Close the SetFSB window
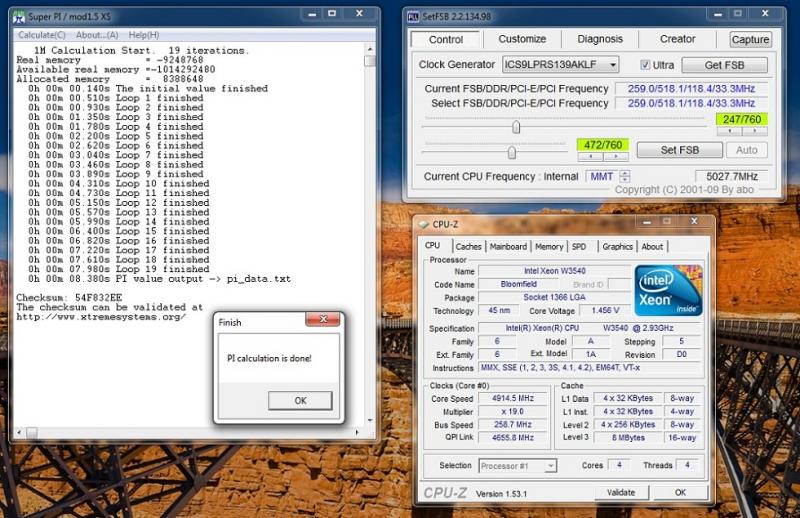The width and height of the screenshot is (800, 518). point(765,14)
